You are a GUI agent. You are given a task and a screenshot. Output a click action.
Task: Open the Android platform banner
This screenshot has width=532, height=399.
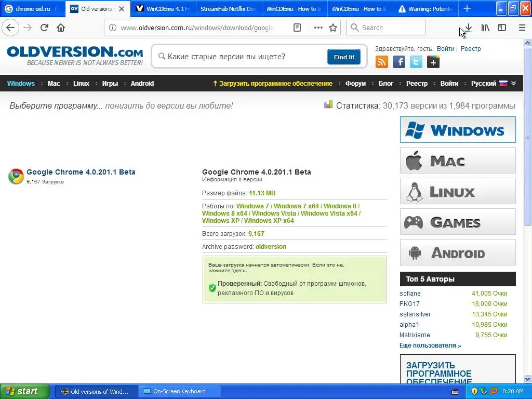(458, 252)
